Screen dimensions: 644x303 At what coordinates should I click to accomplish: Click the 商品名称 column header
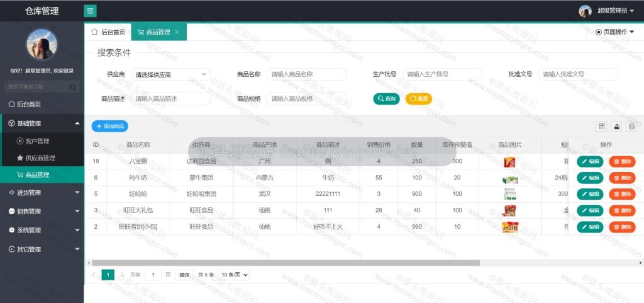[x=138, y=145]
